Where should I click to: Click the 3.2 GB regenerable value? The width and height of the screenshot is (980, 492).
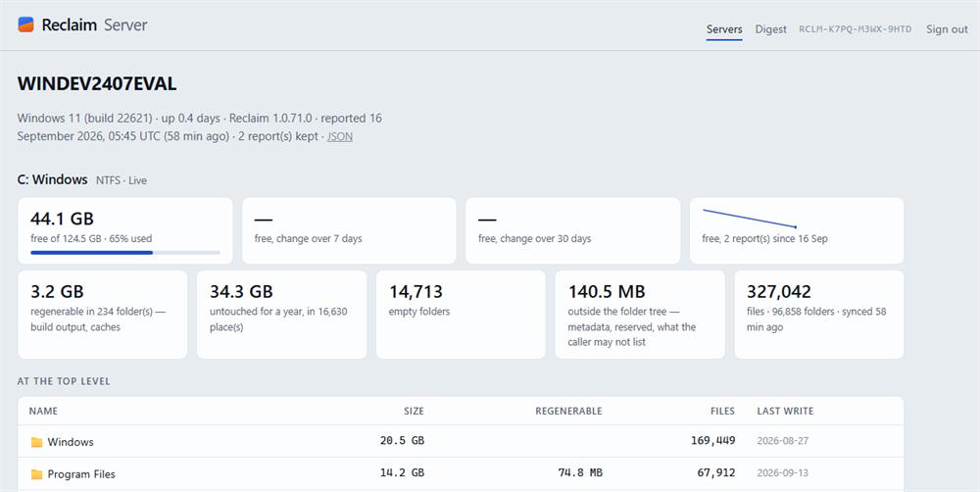coord(57,292)
